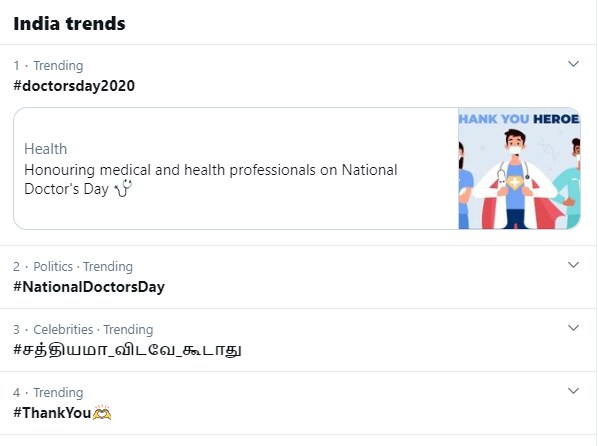Screen dimensions: 598x446
Task: Click the THANK YOU HEROES banner text
Action: 519,119
